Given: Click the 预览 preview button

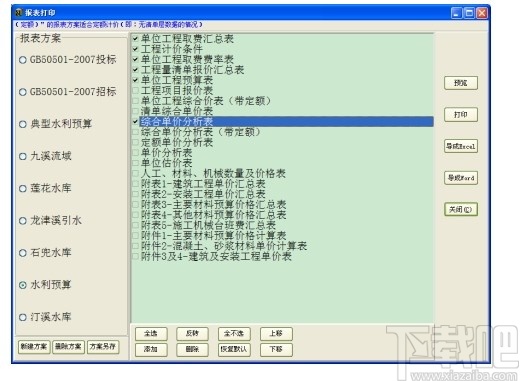Looking at the screenshot, I should coord(461,83).
